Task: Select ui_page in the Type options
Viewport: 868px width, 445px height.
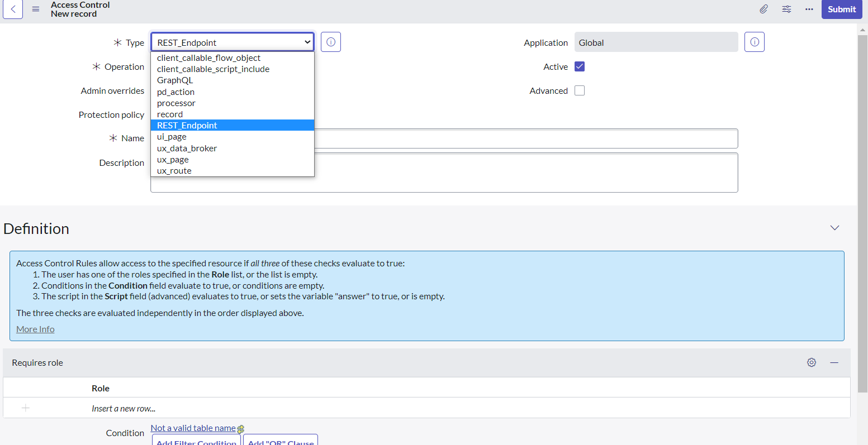Action: tap(171, 136)
